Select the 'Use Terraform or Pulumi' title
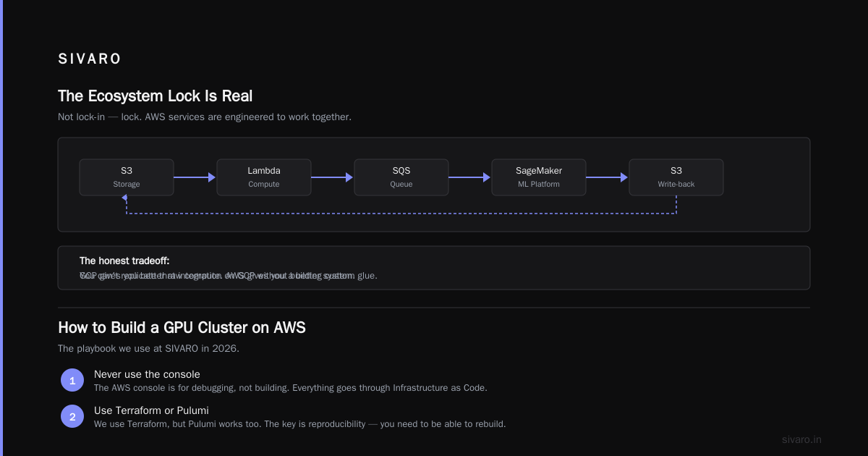The image size is (868, 456). click(151, 410)
